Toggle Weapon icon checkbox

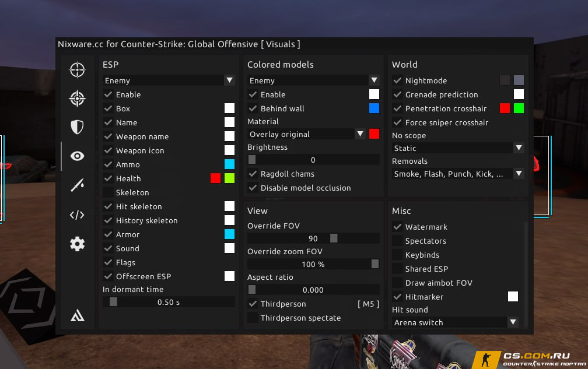click(x=108, y=150)
